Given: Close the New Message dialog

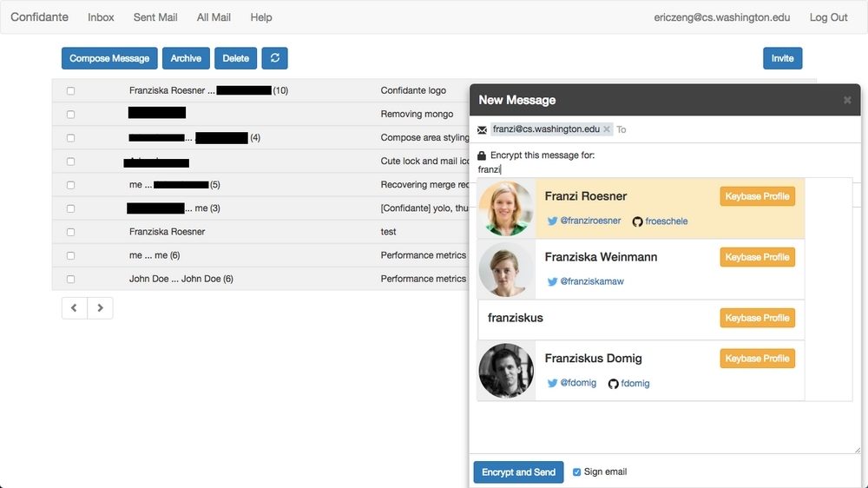Looking at the screenshot, I should [x=847, y=100].
